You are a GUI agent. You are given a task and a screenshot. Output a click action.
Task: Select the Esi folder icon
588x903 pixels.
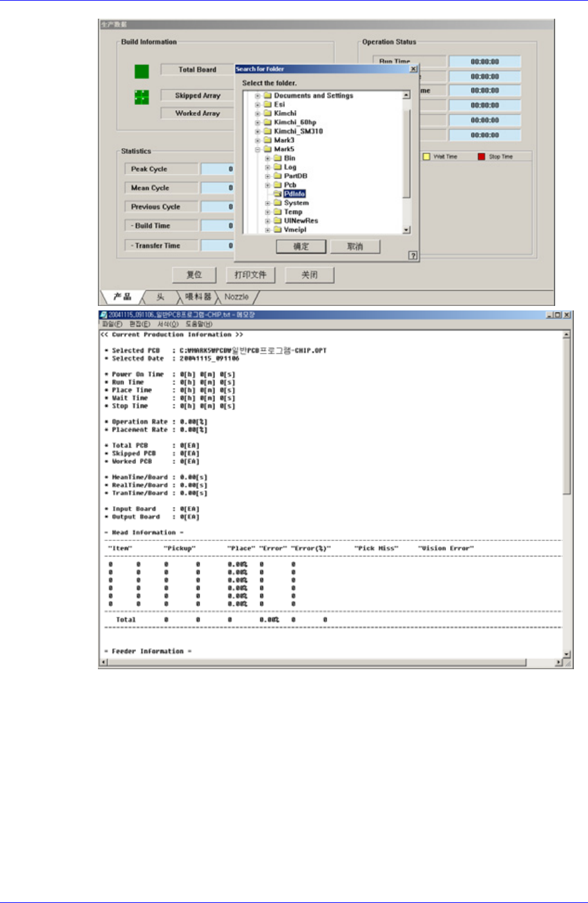(x=267, y=104)
